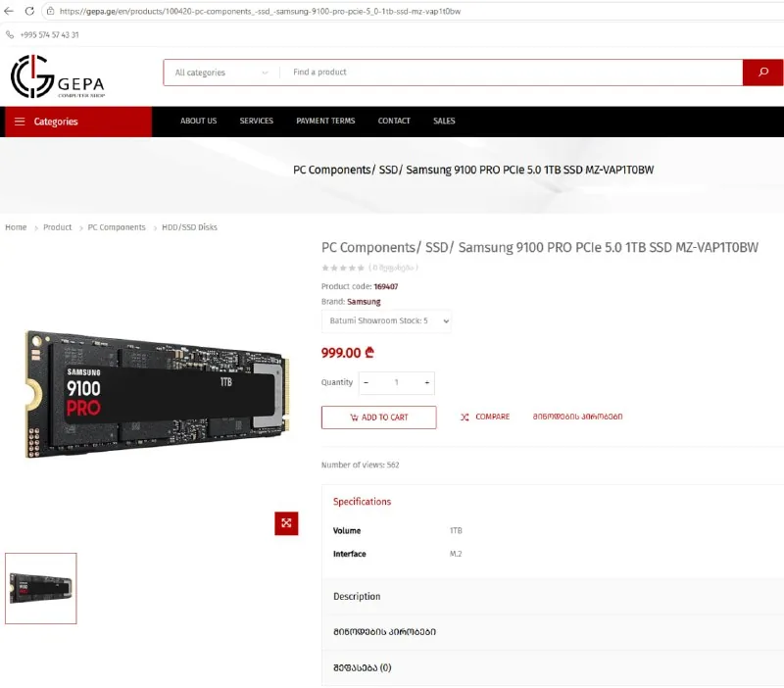Reload the page with the refresh icon
This screenshot has height=688, width=784.
[29, 11]
